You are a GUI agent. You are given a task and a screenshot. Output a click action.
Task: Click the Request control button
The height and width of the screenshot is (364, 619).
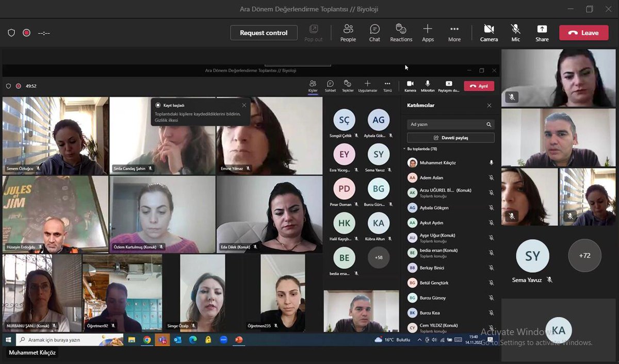point(264,33)
